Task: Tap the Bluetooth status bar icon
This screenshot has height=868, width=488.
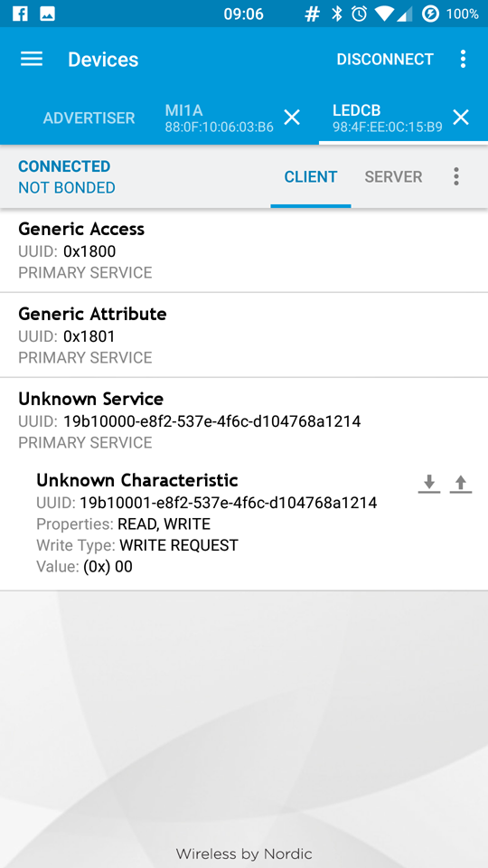Action: (x=336, y=14)
